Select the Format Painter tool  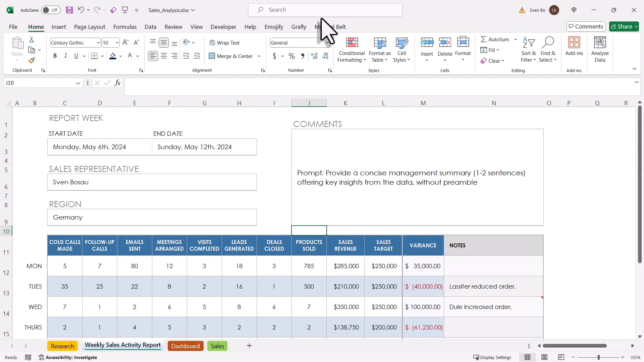click(32, 60)
